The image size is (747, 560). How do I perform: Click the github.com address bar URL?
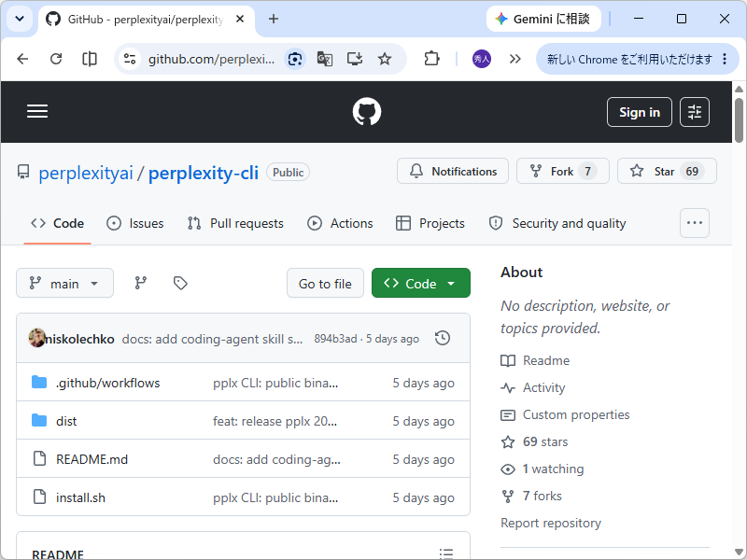[x=211, y=59]
